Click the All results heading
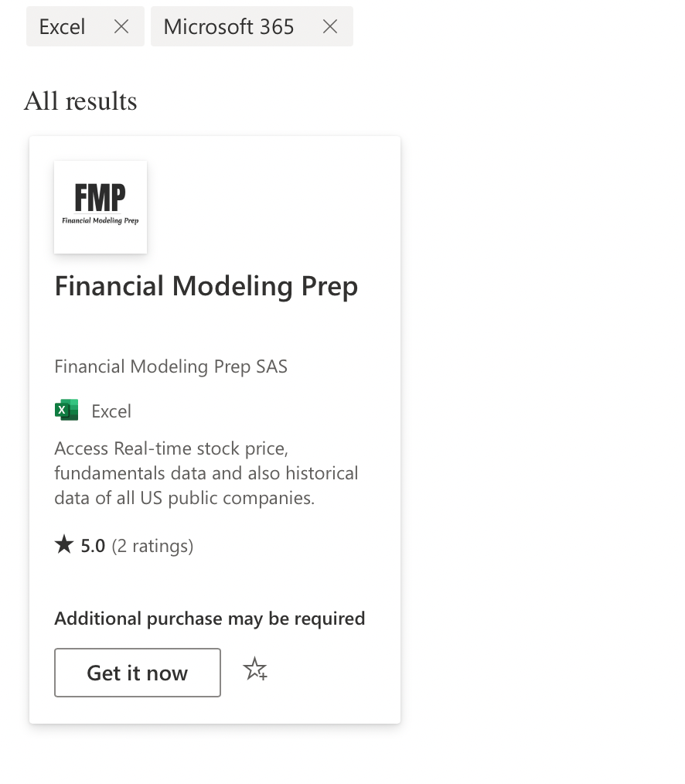Viewport: 685px width, 784px height. pyautogui.click(x=80, y=101)
